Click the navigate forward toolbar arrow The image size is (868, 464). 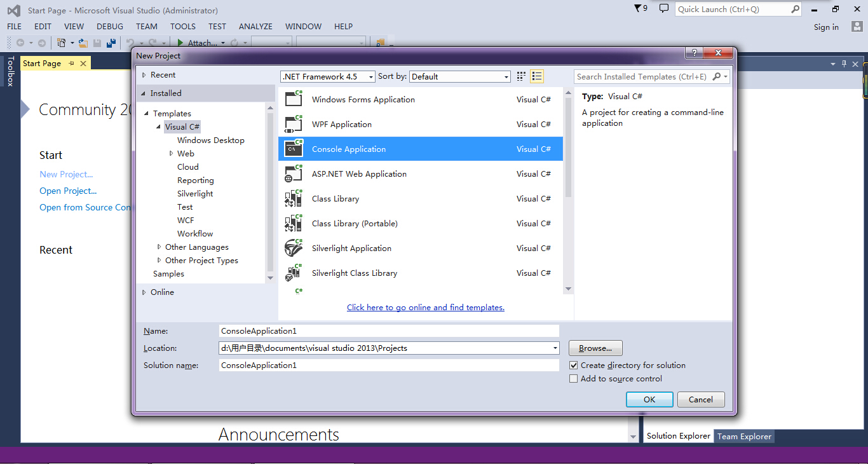pyautogui.click(x=42, y=43)
